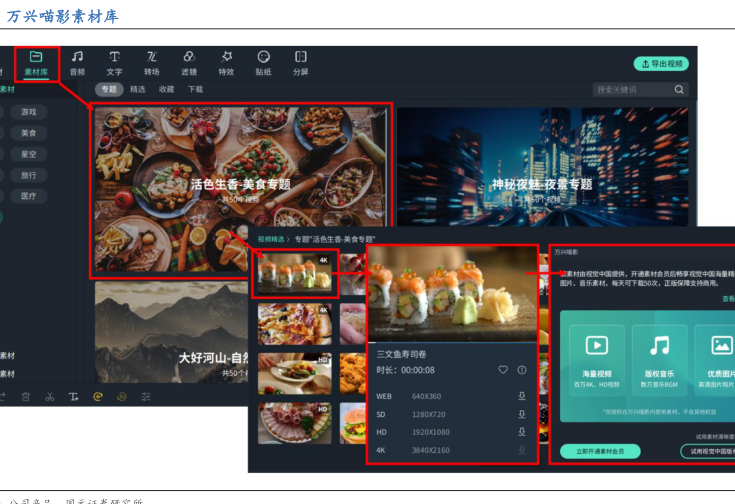The image size is (735, 504).
Task: Click 立即开通素材会员 button
Action: [x=600, y=451]
